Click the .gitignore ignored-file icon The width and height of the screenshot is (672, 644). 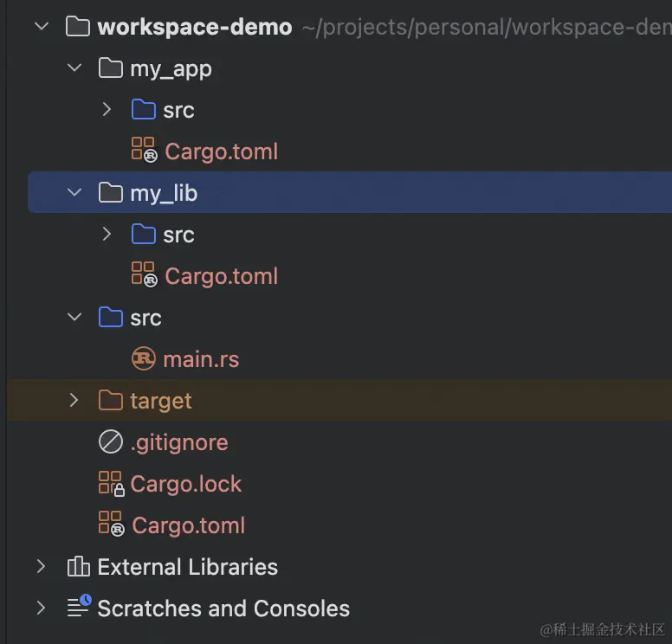coord(111,442)
